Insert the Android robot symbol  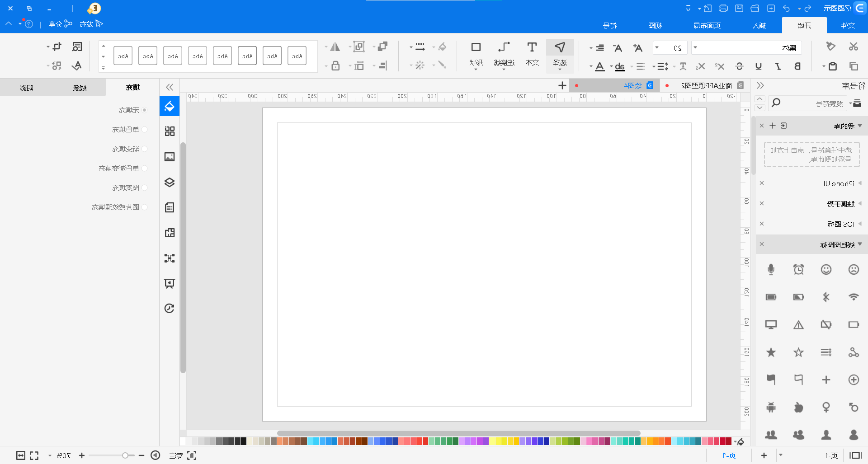771,407
